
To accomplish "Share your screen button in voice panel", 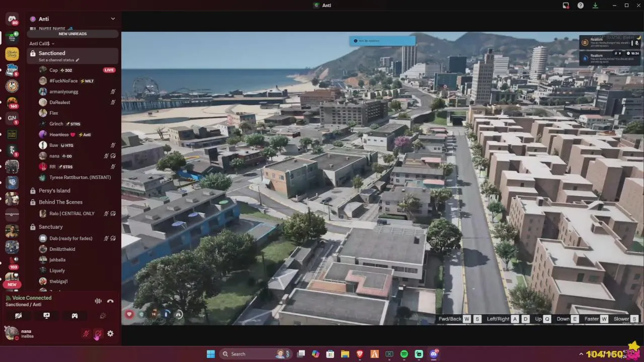I will pyautogui.click(x=46, y=316).
